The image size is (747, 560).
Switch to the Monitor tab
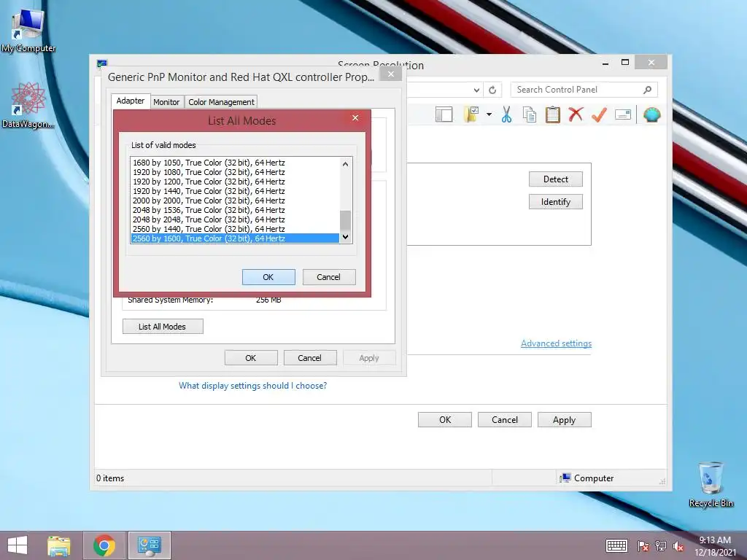[166, 102]
